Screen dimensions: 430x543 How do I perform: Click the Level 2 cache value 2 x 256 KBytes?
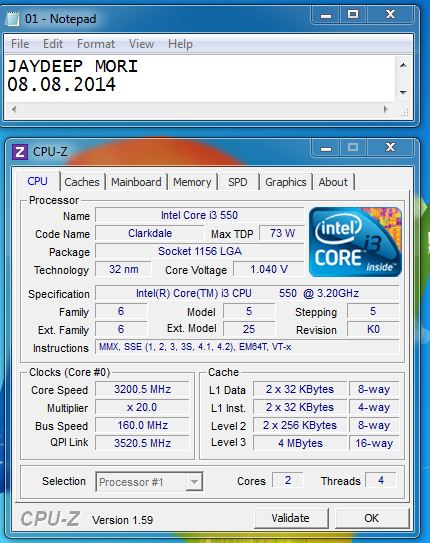pyautogui.click(x=300, y=425)
